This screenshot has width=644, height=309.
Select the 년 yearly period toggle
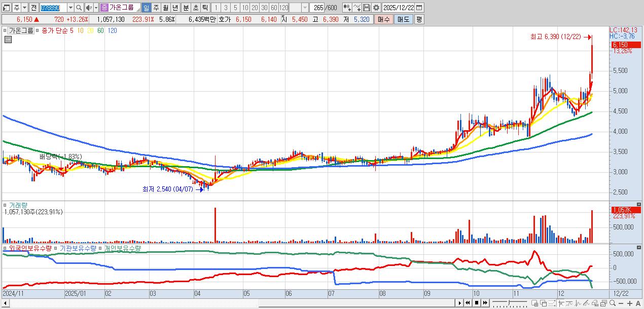pyautogui.click(x=175, y=8)
